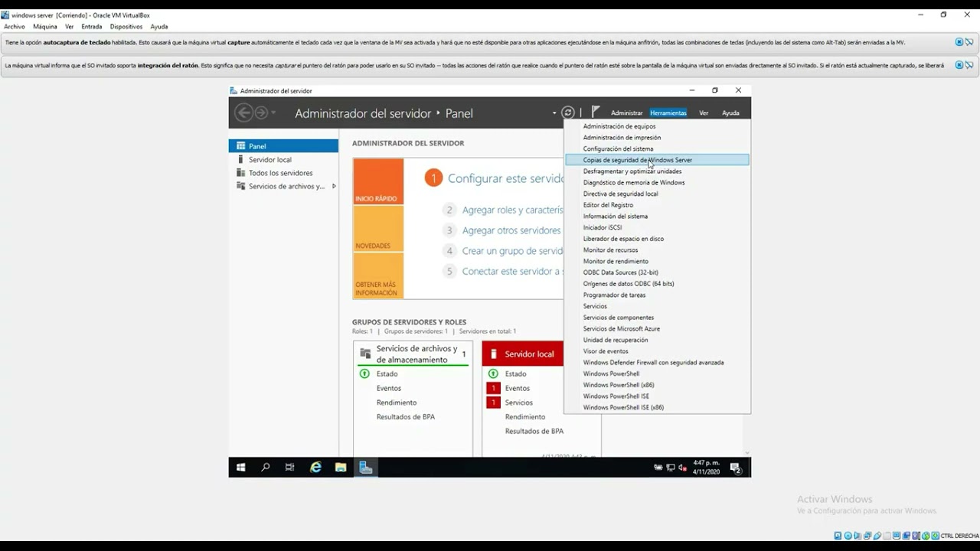
Task: Open the Herramientas menu
Action: [x=668, y=113]
